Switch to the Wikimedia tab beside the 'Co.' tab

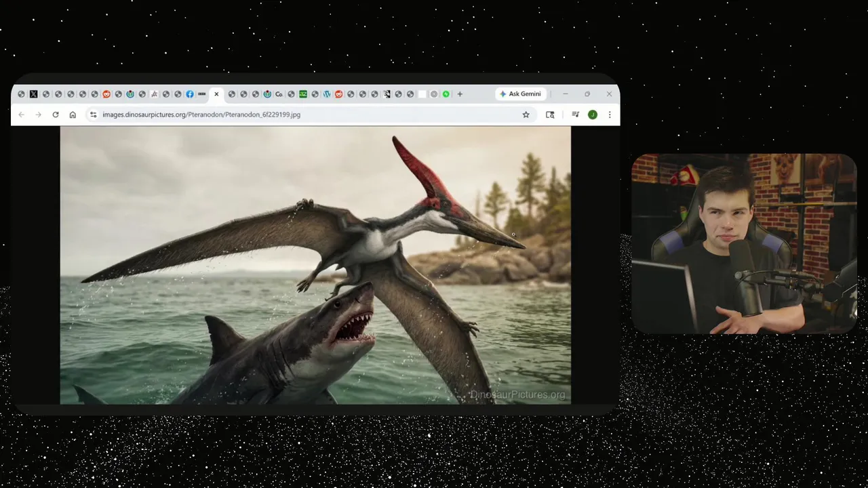pyautogui.click(x=267, y=94)
